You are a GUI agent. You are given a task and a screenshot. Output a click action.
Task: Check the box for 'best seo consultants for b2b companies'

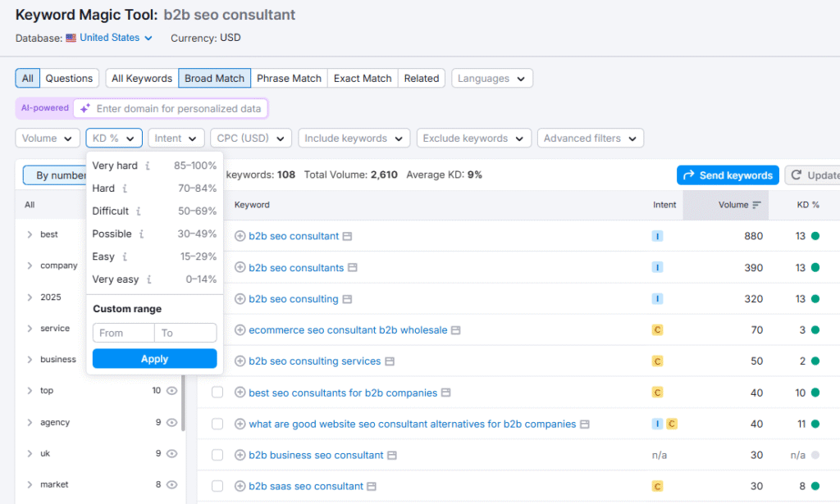point(217,393)
